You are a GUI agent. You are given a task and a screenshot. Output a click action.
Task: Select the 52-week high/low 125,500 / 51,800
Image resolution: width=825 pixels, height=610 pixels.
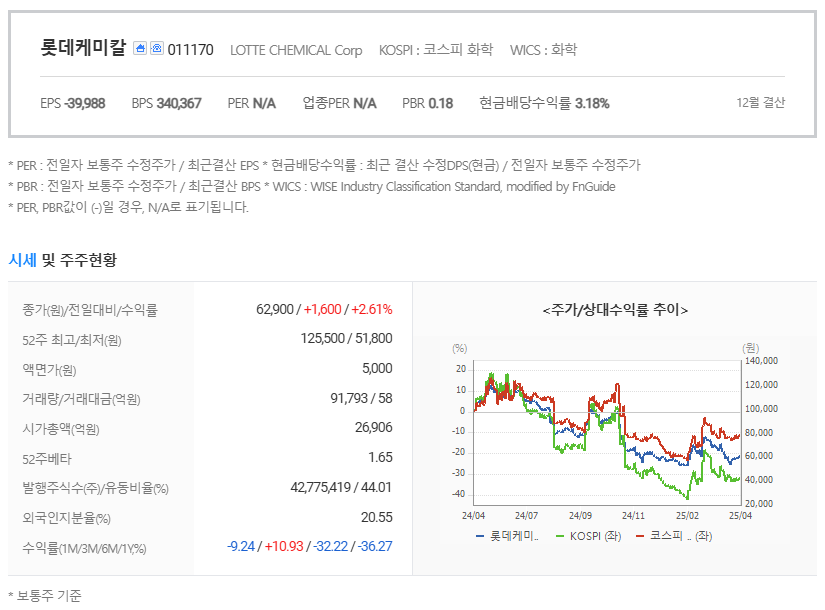pyautogui.click(x=346, y=338)
